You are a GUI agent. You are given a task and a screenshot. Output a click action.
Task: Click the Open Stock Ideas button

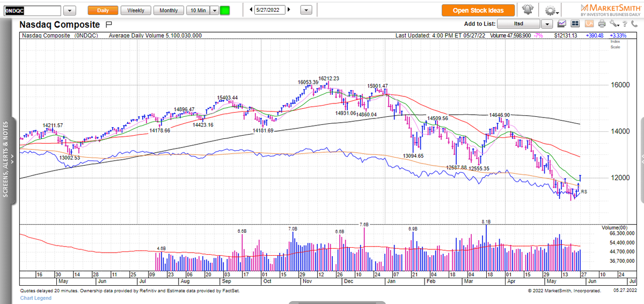478,10
